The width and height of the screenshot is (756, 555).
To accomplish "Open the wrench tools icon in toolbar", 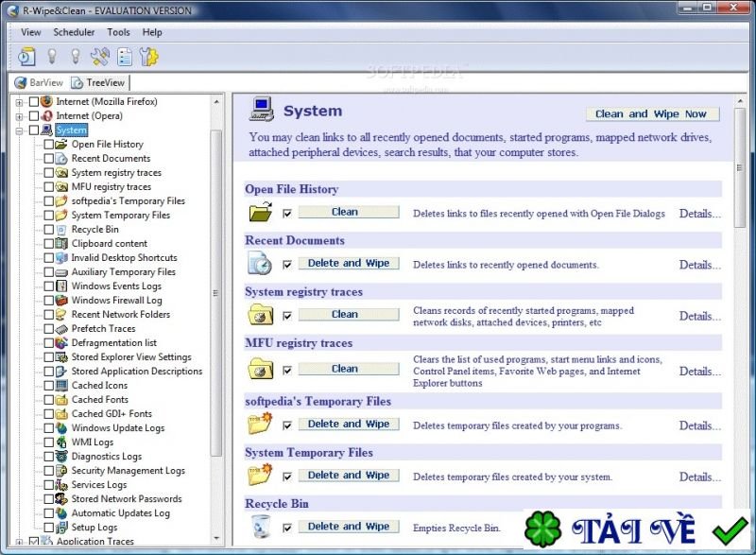I will 99,56.
